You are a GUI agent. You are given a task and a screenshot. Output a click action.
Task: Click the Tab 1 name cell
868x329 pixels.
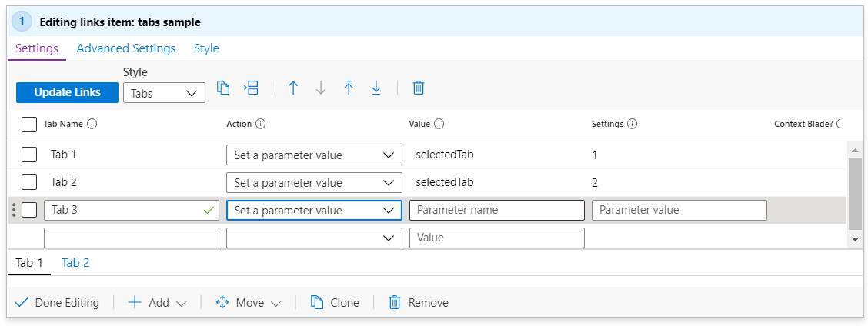coord(64,155)
